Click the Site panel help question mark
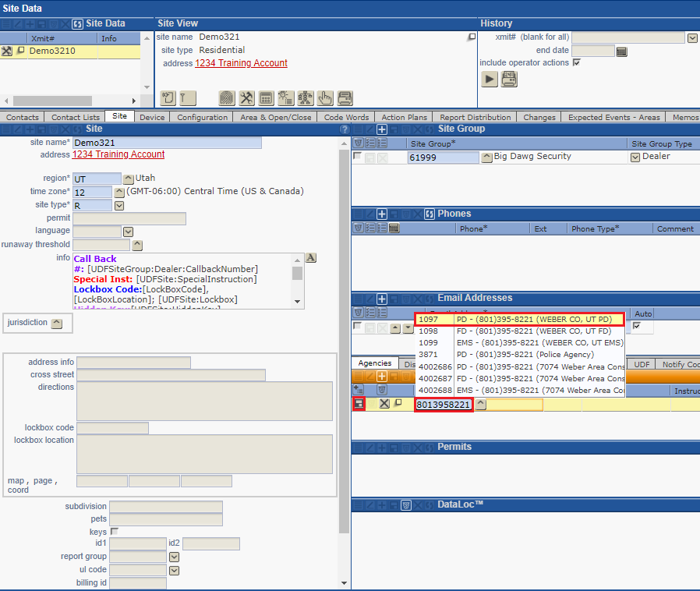The image size is (700, 591). coord(345,129)
